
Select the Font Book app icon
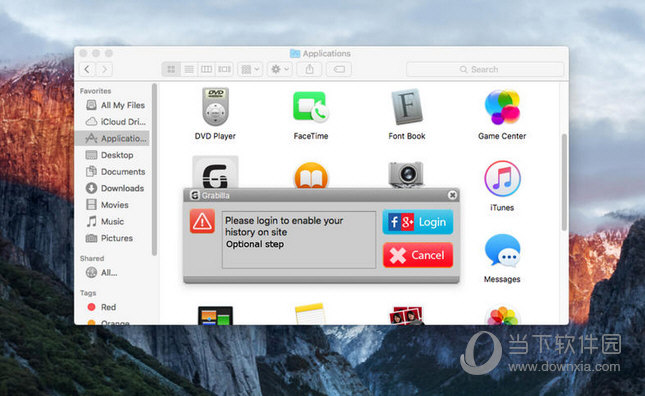406,107
